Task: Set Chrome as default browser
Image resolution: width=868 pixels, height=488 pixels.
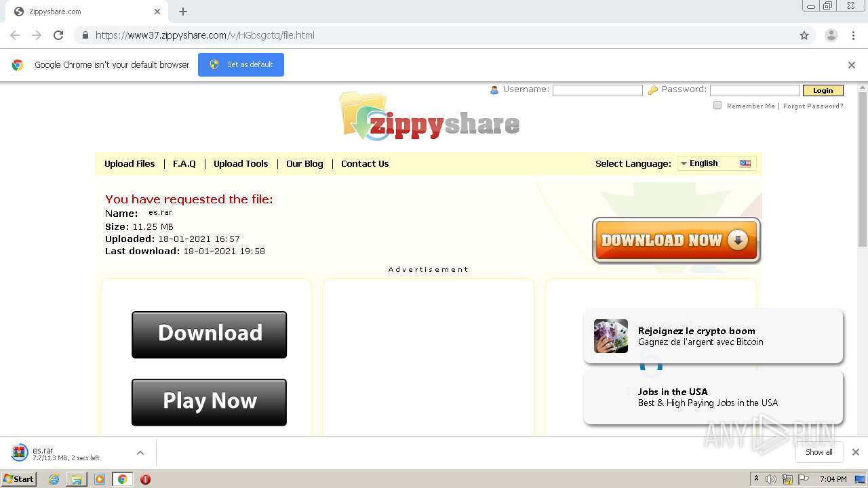Action: click(x=241, y=64)
